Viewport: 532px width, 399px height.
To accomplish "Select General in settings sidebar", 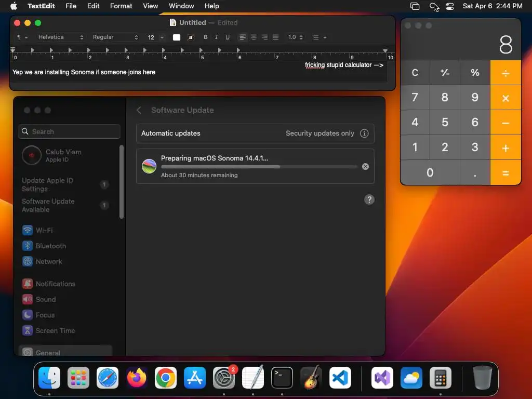I will (65, 351).
